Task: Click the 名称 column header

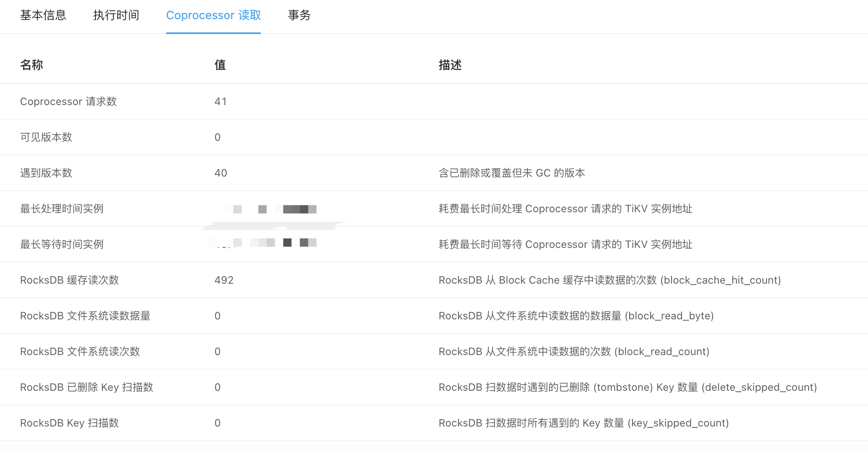Action: [32, 65]
